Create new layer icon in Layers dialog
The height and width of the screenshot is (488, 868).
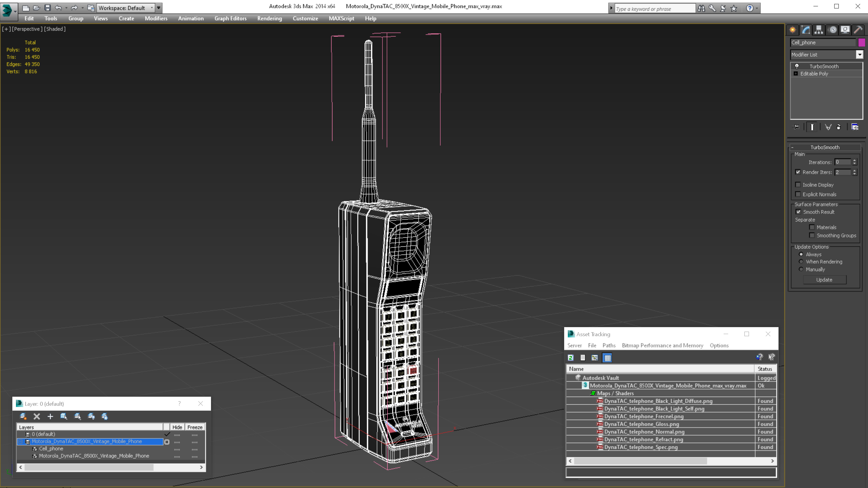pyautogui.click(x=23, y=417)
